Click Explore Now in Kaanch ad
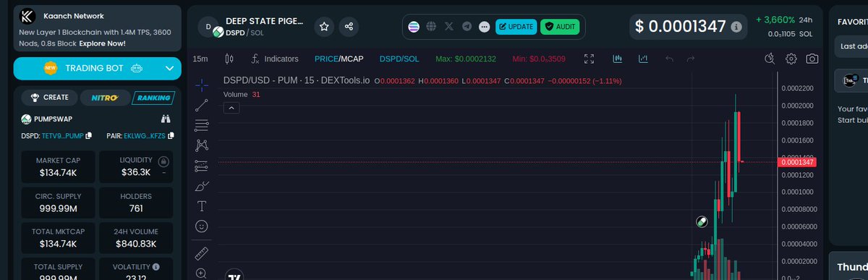The image size is (868, 280). pyautogui.click(x=103, y=43)
